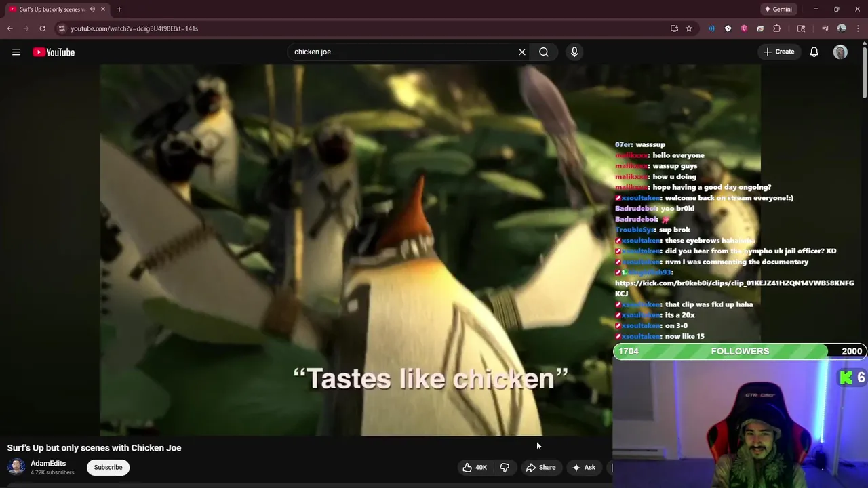This screenshot has width=868, height=488.
Task: Dislike this video
Action: pos(505,467)
